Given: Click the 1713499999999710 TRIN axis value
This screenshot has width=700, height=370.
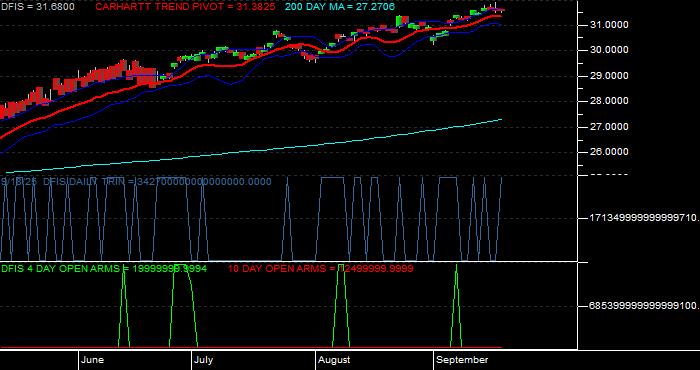Looking at the screenshot, I should [x=644, y=218].
